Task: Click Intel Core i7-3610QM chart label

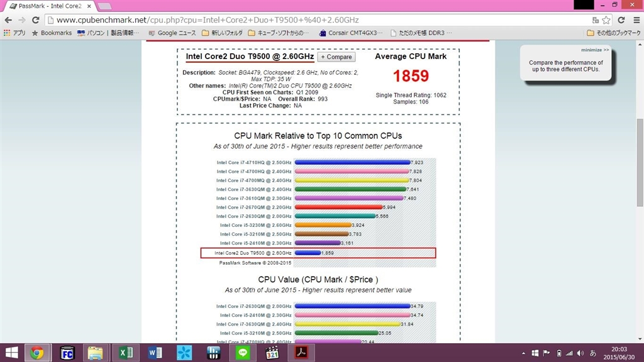Action: tap(254, 199)
